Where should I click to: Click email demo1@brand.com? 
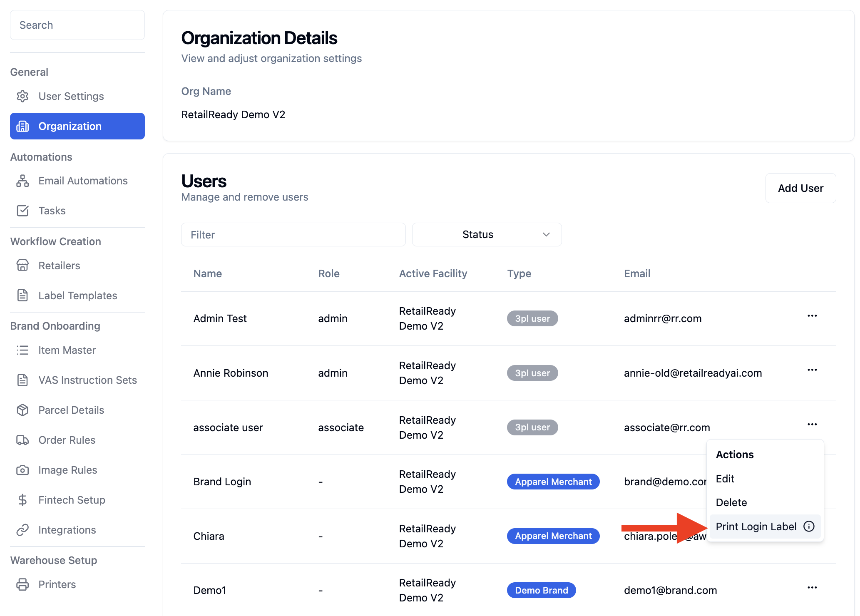(x=670, y=590)
